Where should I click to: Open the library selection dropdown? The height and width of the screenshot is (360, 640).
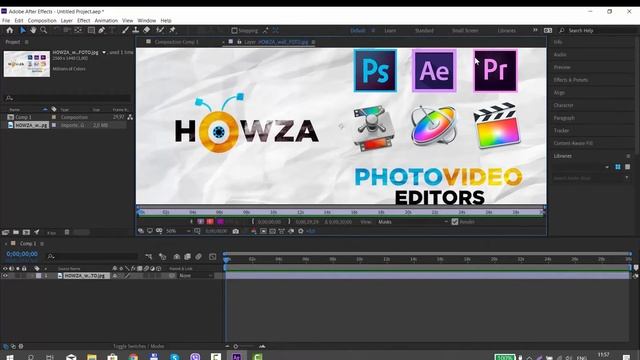[581, 167]
